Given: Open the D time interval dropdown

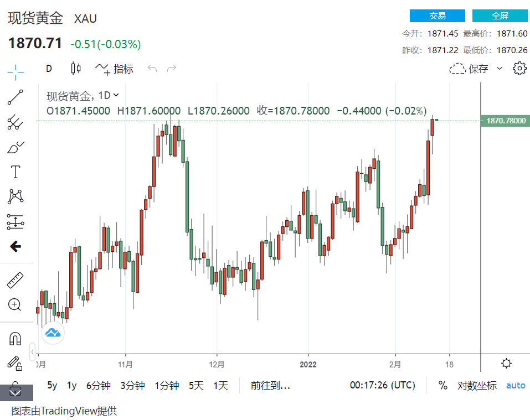Looking at the screenshot, I should tap(49, 69).
